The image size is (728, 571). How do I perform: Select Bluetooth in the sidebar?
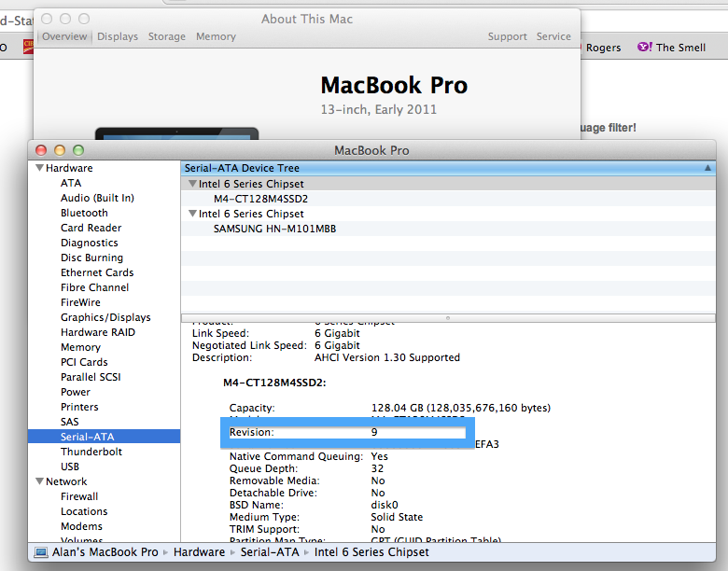click(x=84, y=213)
